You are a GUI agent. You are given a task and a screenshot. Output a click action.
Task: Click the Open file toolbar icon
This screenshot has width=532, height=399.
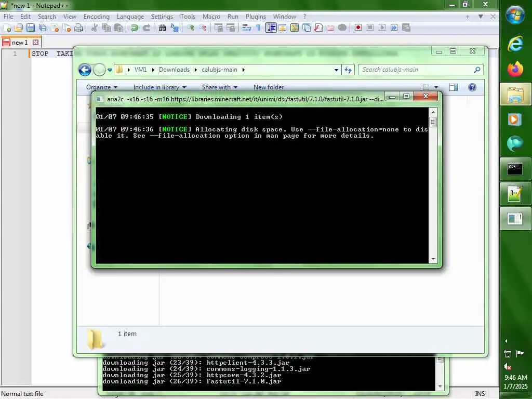click(19, 28)
